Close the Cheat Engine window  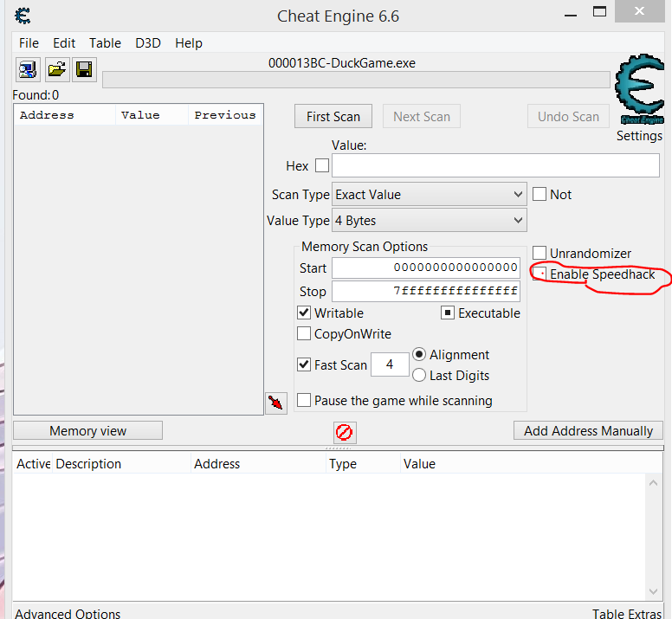pos(639,11)
